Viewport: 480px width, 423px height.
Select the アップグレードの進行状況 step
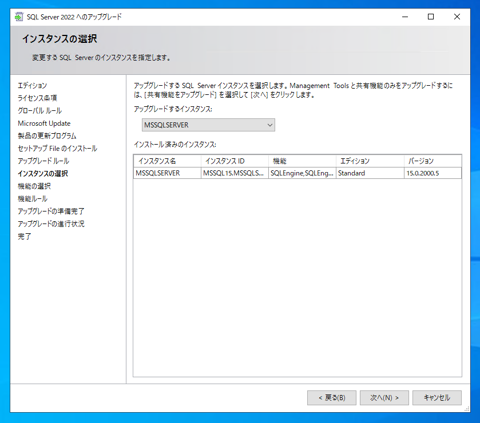pyautogui.click(x=51, y=224)
